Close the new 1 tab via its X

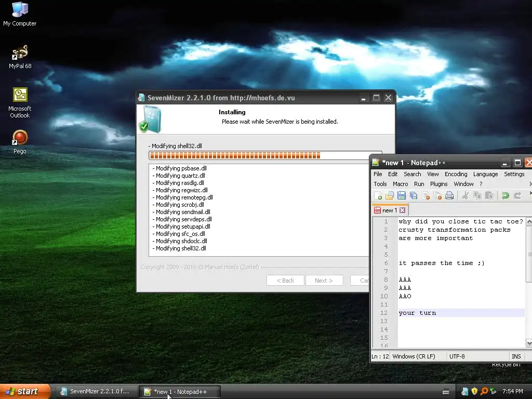pyautogui.click(x=403, y=210)
